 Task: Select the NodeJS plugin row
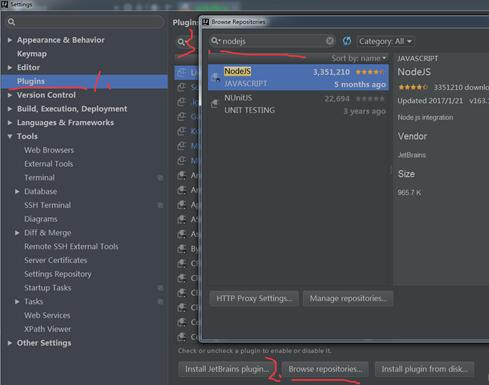(x=298, y=77)
